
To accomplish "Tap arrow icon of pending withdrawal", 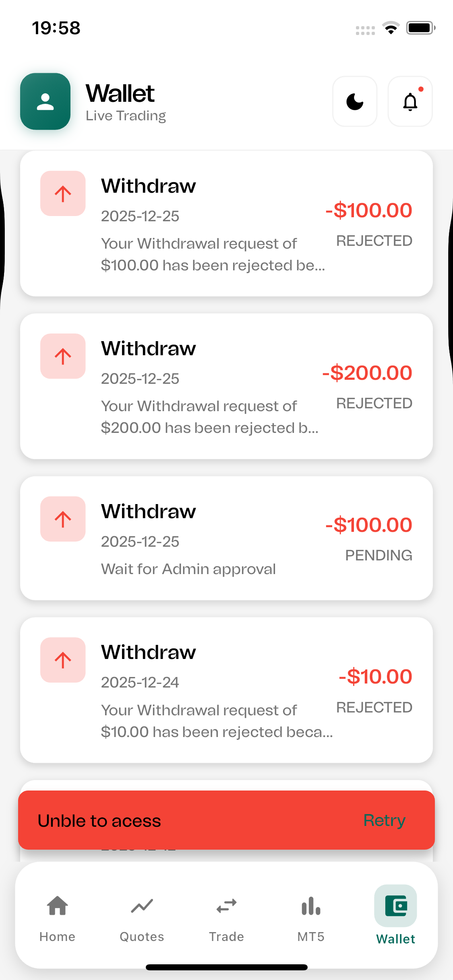I will pyautogui.click(x=63, y=519).
